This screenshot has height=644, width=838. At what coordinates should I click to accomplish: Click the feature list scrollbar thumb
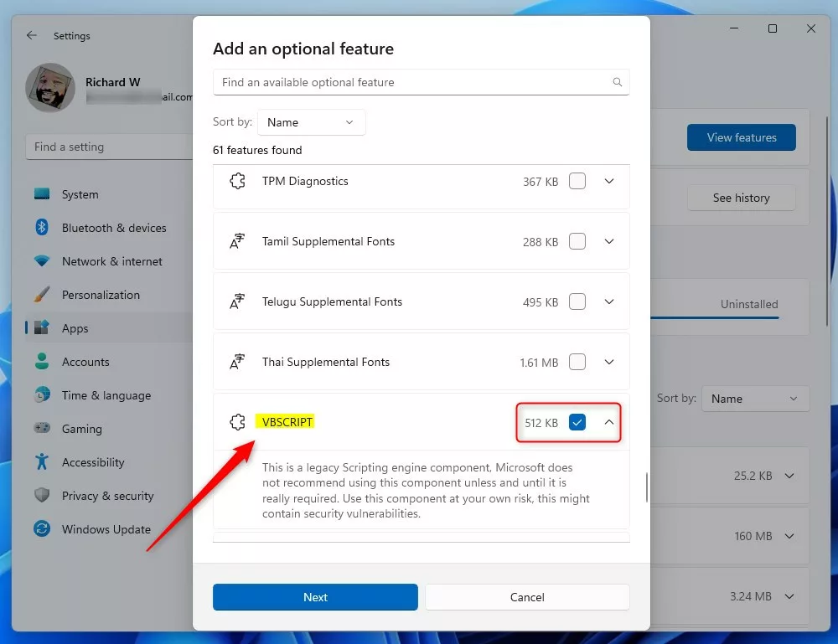click(646, 487)
